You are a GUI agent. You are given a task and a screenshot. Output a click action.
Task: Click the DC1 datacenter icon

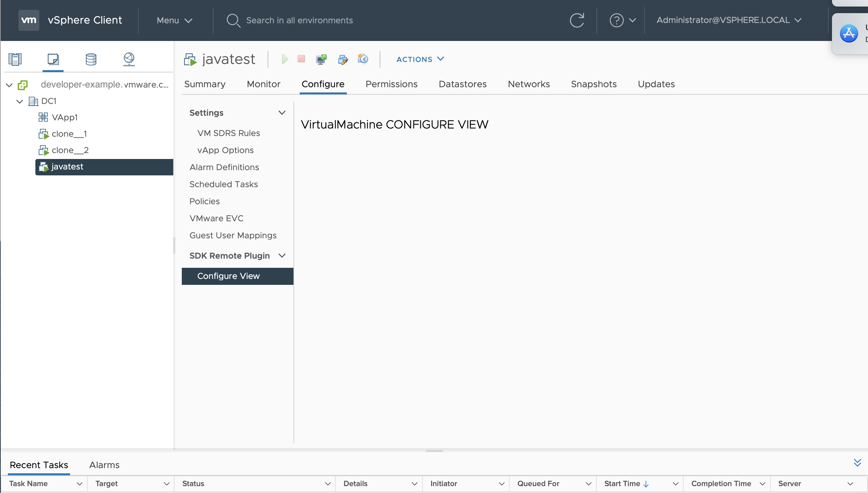tap(33, 101)
